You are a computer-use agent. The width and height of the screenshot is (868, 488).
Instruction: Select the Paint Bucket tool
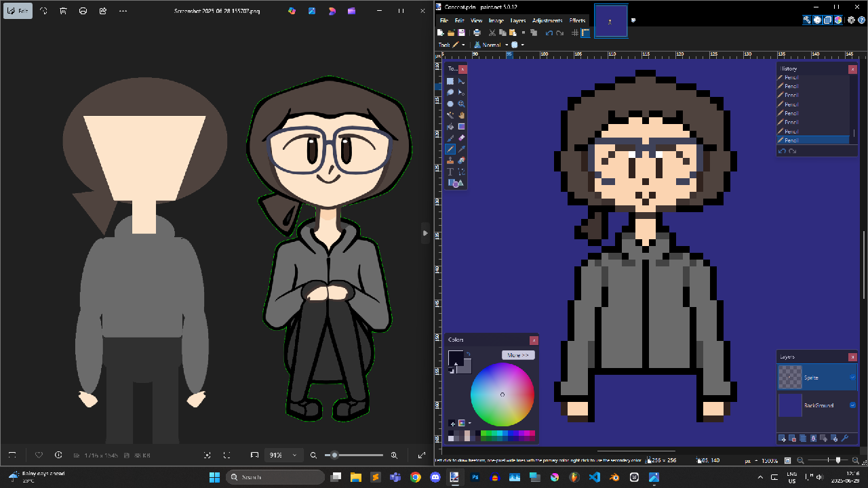pyautogui.click(x=450, y=127)
